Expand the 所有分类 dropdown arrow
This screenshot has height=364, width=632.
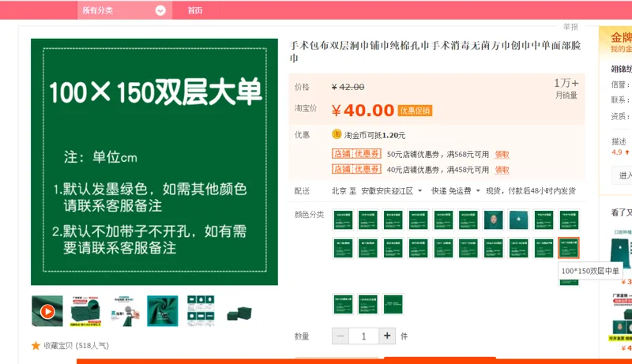pyautogui.click(x=160, y=10)
